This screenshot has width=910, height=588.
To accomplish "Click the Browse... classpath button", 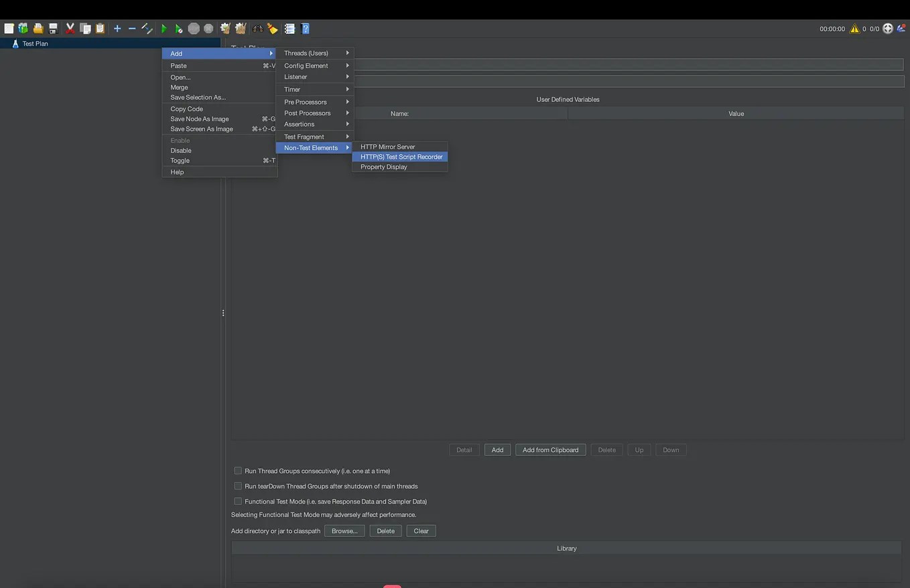I will click(x=344, y=531).
